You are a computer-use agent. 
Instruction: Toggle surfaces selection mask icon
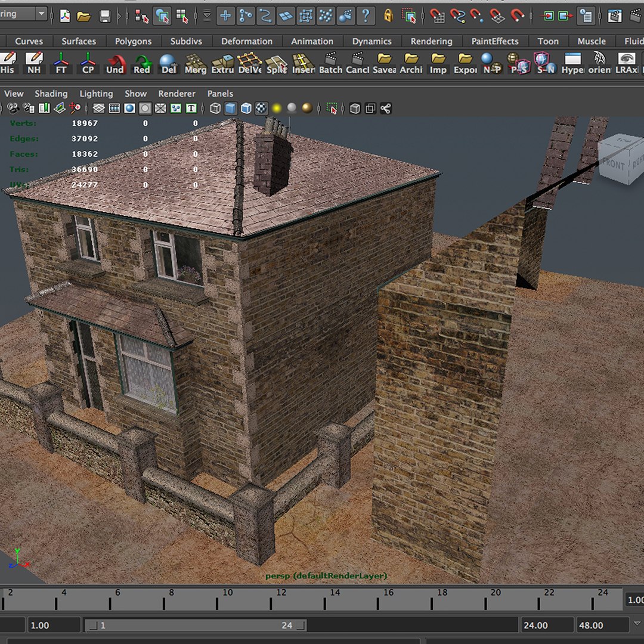click(286, 16)
